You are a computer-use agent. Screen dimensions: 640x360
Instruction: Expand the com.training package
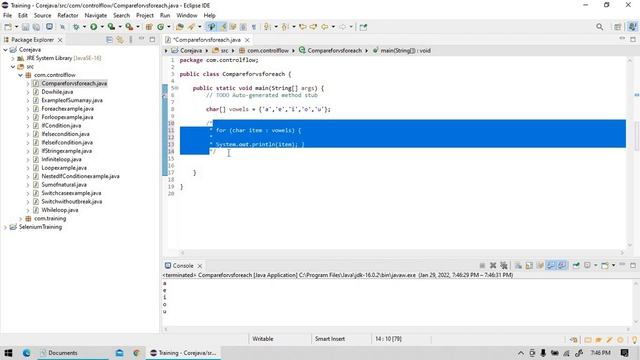(20, 219)
